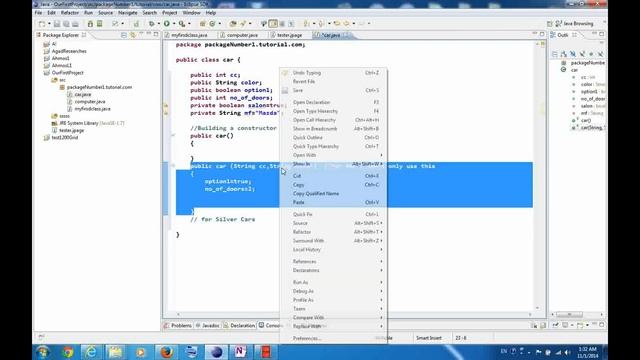Click the Open Type toolbar icon
This screenshot has height=360, width=640.
coord(233,24)
